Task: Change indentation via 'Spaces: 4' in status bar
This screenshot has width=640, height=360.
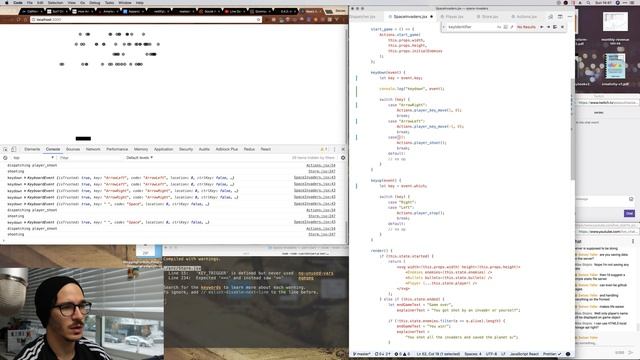Action: pos(473,354)
